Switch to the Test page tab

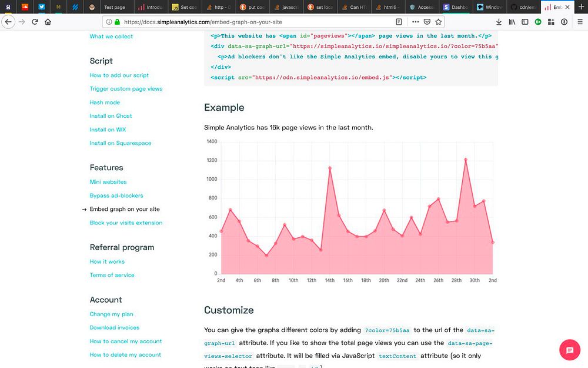click(x=117, y=6)
